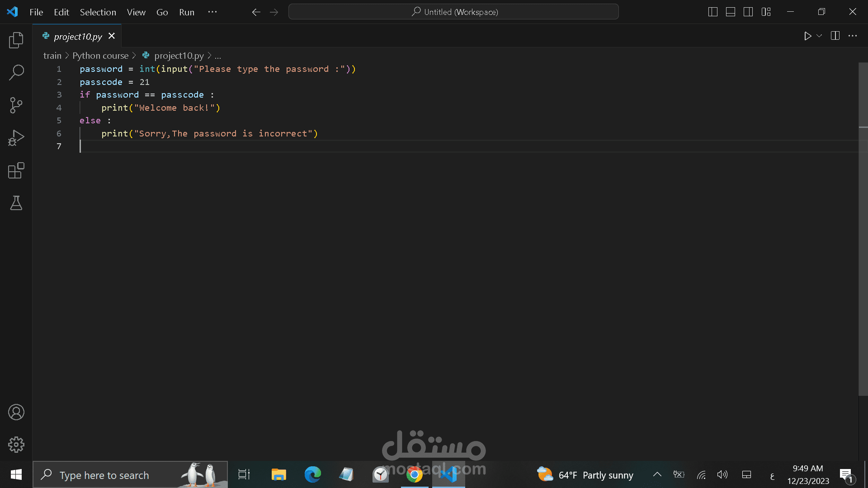Toggle the bottom panel layout
Screen dimensions: 868x488
pyautogui.click(x=731, y=12)
